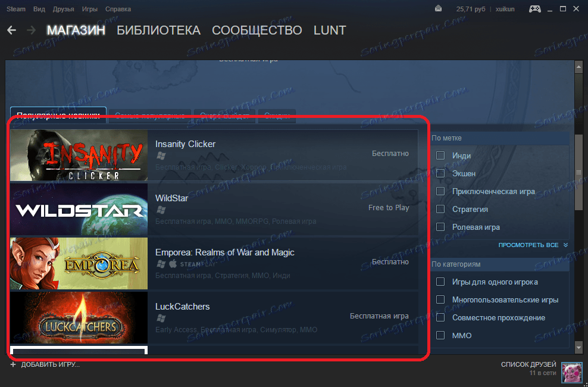Open notifications using envelope icon
This screenshot has height=387, width=588.
click(x=438, y=8)
